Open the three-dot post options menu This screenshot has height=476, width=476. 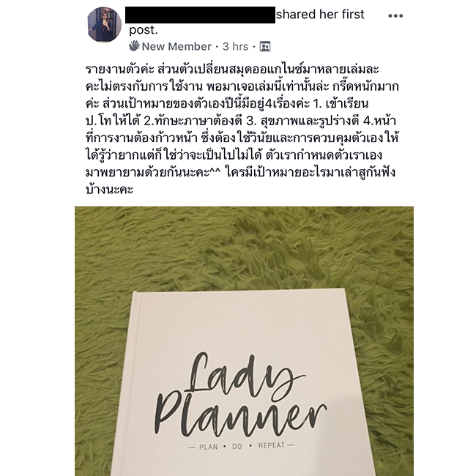coord(395,16)
